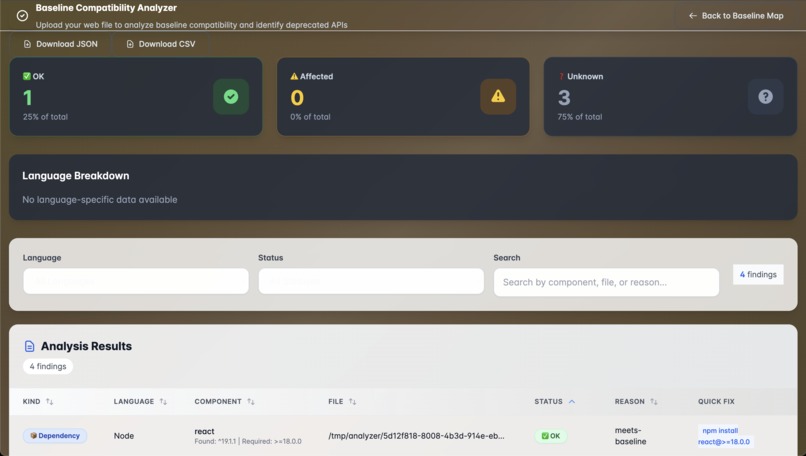Screen dimensions: 806x456
Task: Click No language-specific data available text
Action: tap(100, 199)
